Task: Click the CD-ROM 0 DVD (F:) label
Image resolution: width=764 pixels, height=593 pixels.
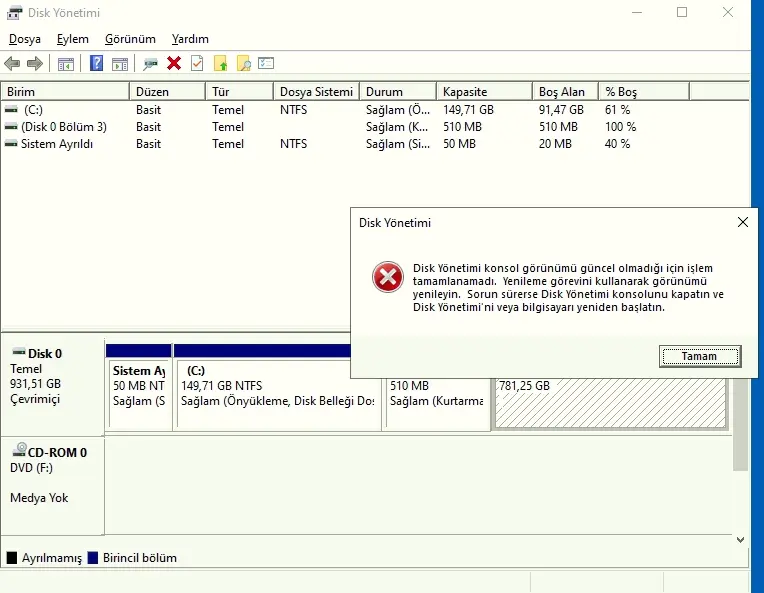Action: (52, 485)
